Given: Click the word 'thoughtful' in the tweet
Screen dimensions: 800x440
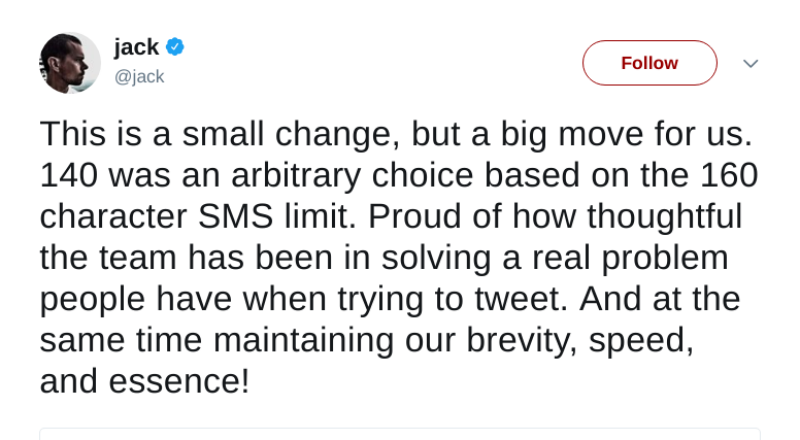Looking at the screenshot, I should [x=664, y=217].
